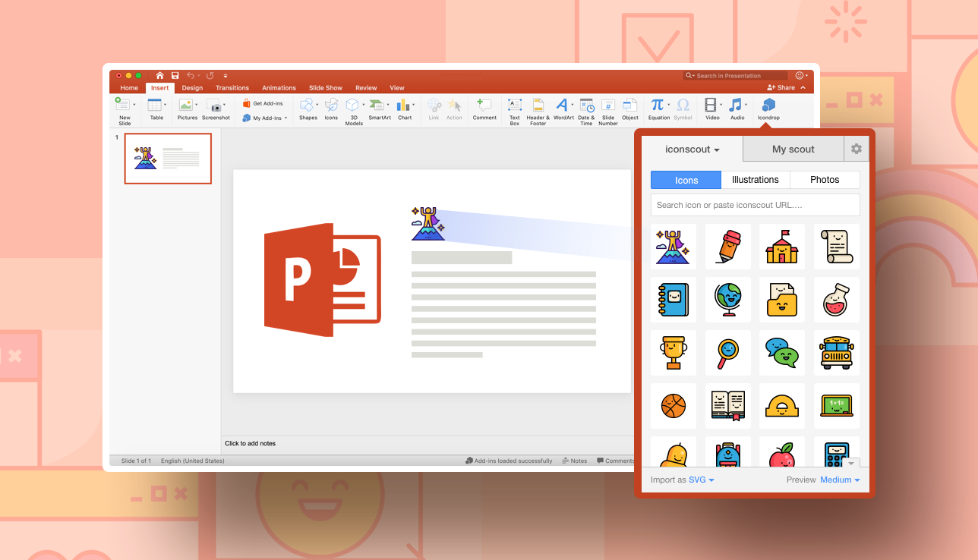The image size is (978, 560).
Task: Select the Icons segment in Icondrop
Action: (x=686, y=180)
